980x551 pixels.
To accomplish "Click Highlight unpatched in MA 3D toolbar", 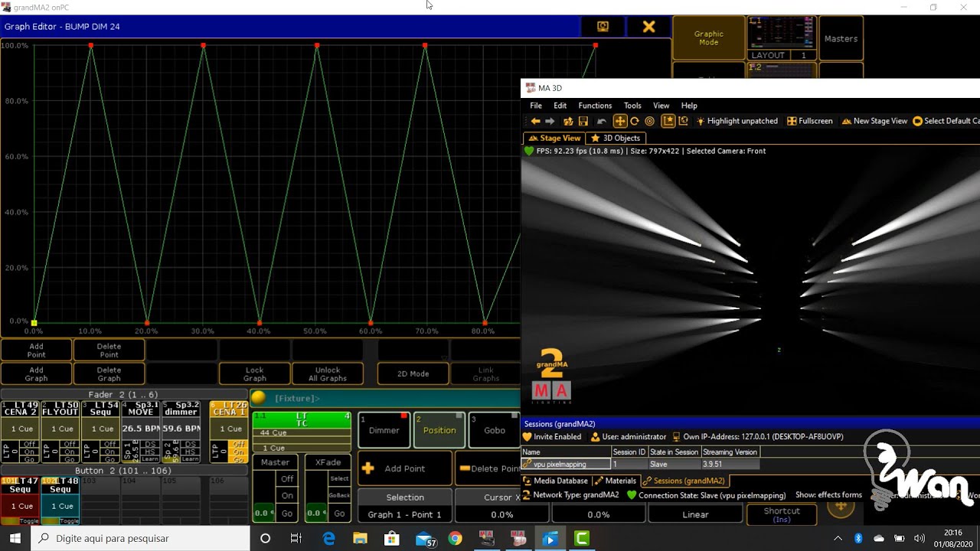I will [x=737, y=121].
